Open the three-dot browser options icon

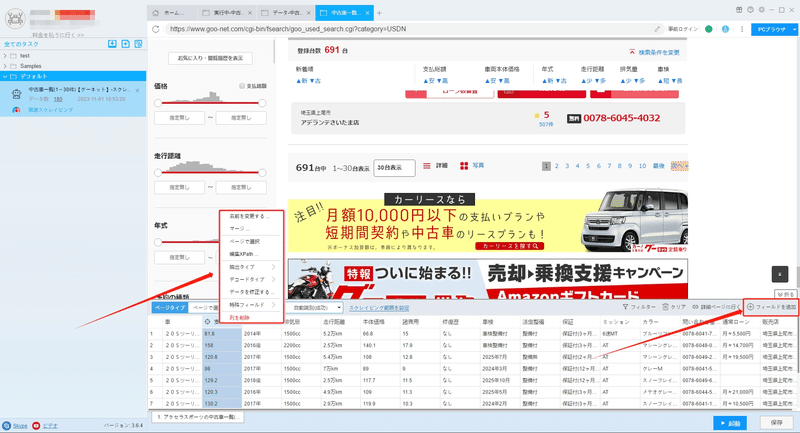coord(742,29)
